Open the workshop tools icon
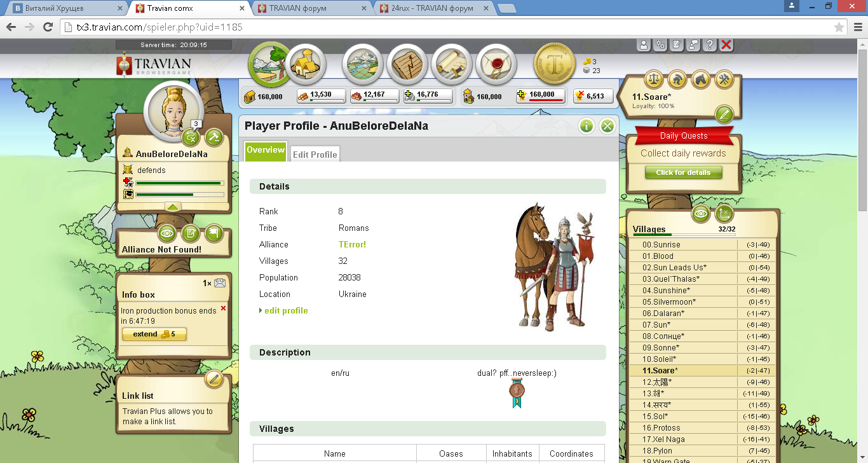The width and height of the screenshot is (868, 463). [724, 79]
